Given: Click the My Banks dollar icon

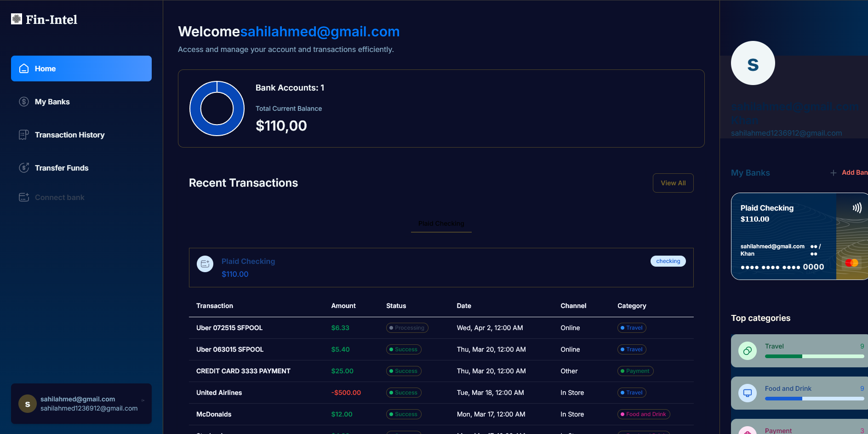Looking at the screenshot, I should [24, 102].
